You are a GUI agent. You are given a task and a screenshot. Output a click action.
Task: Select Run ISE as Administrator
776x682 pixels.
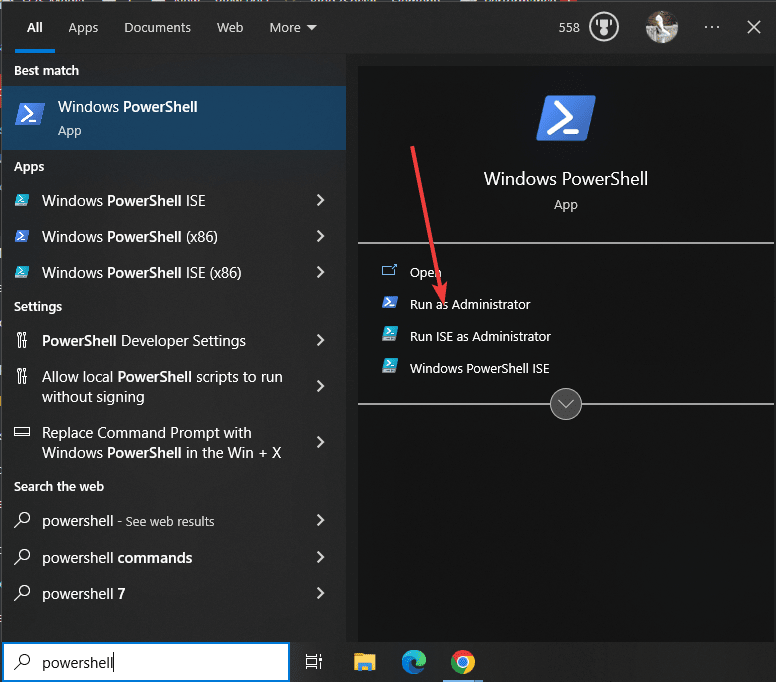pyautogui.click(x=479, y=336)
